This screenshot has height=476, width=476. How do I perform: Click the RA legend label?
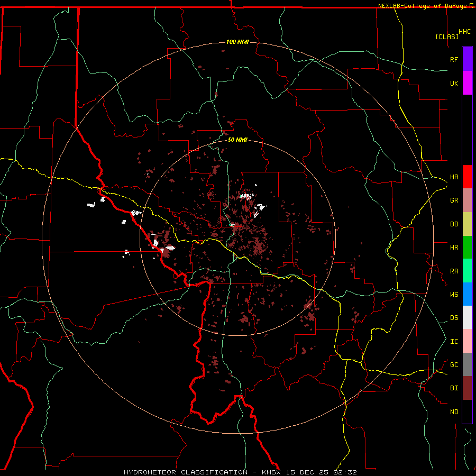point(454,271)
